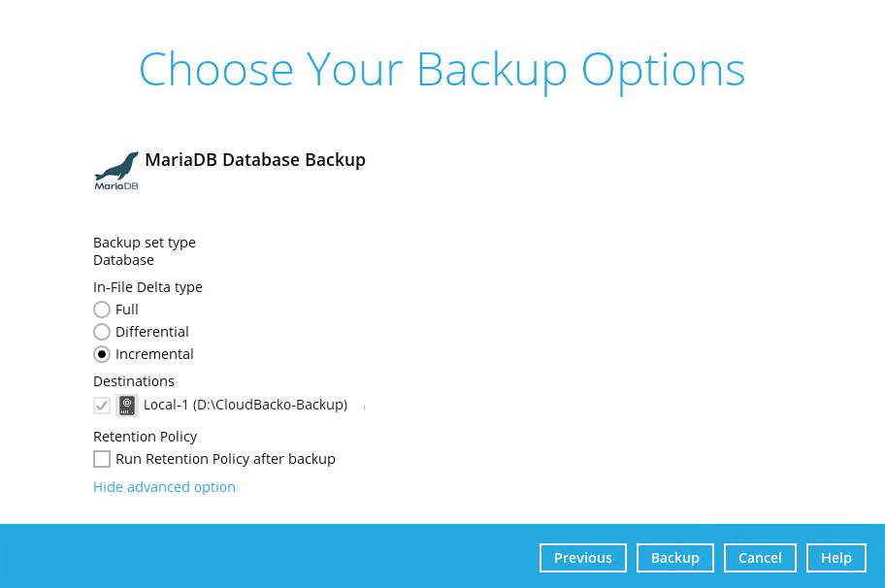The image size is (885, 588).
Task: Click the MariaDB seal logo icon
Action: click(x=116, y=170)
